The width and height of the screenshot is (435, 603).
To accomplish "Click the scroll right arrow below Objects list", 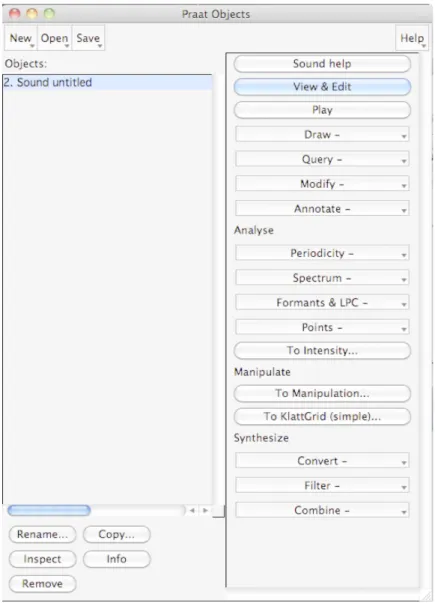I will click(205, 510).
